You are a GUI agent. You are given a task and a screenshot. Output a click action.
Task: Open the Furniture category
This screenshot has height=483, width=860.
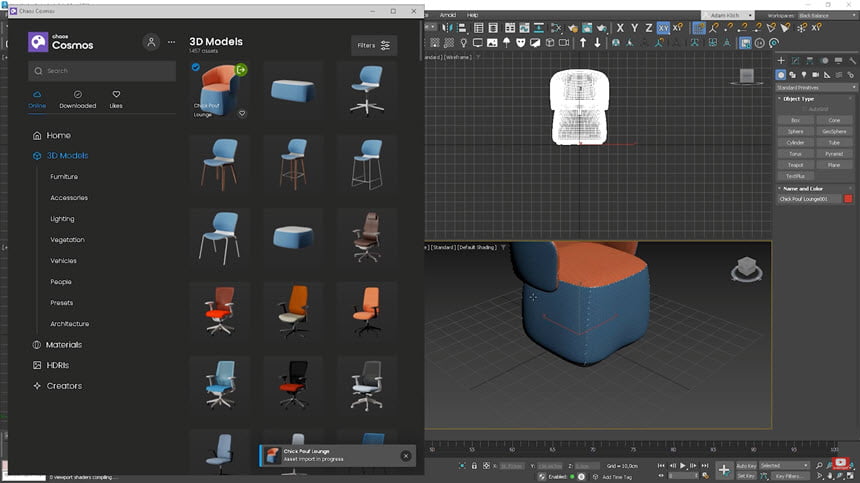tap(64, 177)
